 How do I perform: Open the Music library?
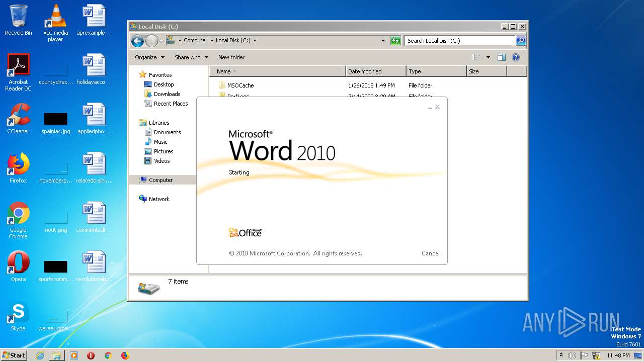coord(160,142)
